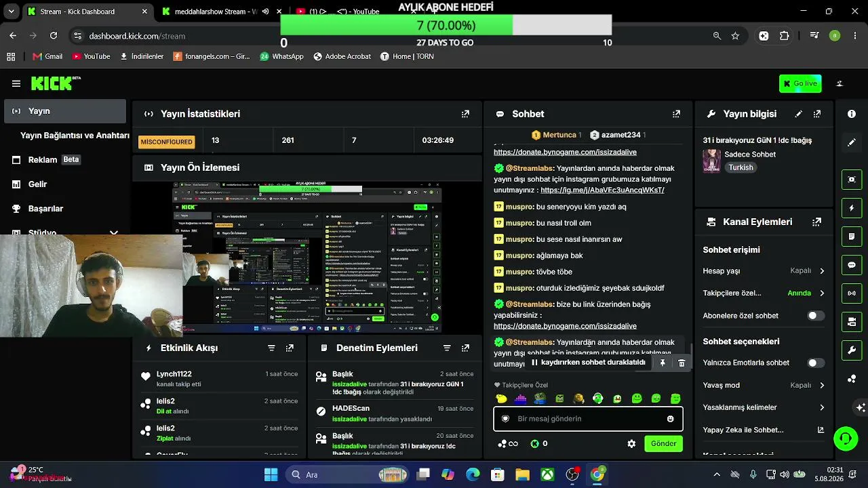Viewport: 868px width, 488px height.
Task: Filter the Etkinlik Akışı feed
Action: 271,348
